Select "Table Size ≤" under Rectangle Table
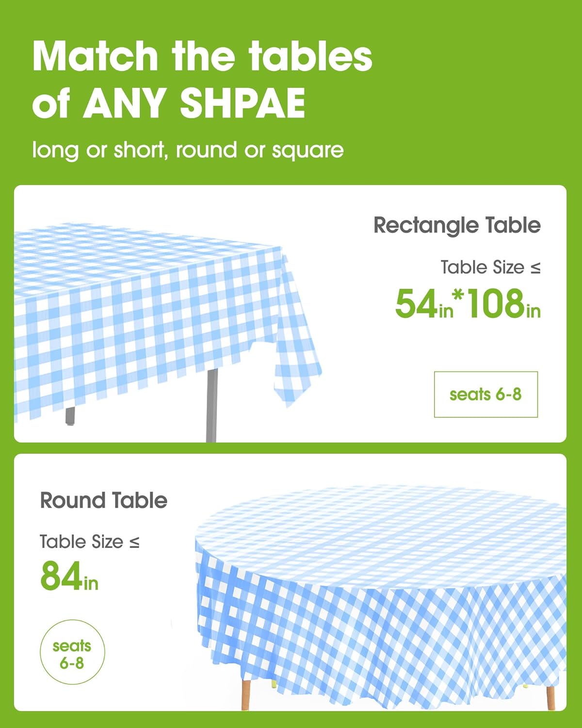 tap(490, 267)
